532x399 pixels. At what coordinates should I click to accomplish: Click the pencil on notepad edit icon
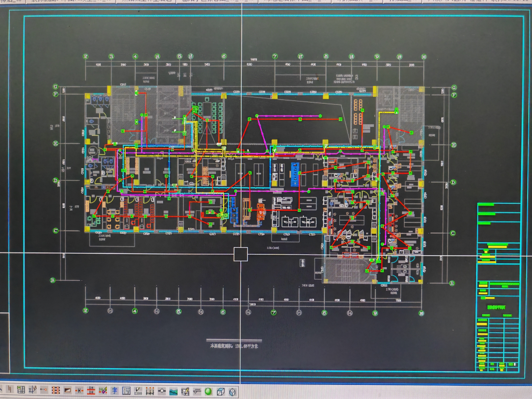coord(185,392)
